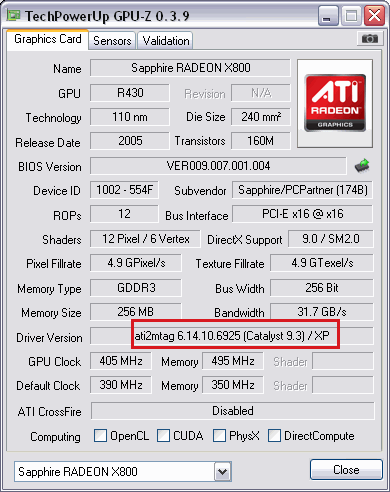The width and height of the screenshot is (390, 492).
Task: Minimize the GPU-Z window
Action: (328, 15)
